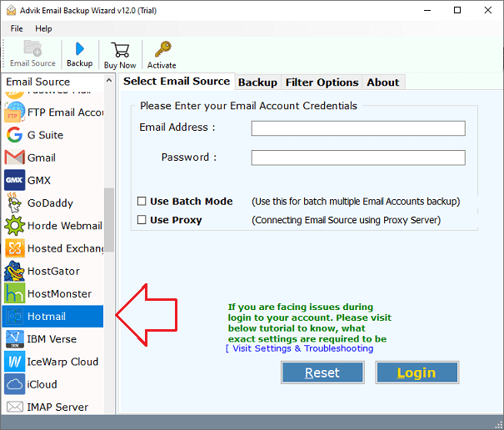Open Buy Now shopping cart icon

pyautogui.click(x=120, y=50)
